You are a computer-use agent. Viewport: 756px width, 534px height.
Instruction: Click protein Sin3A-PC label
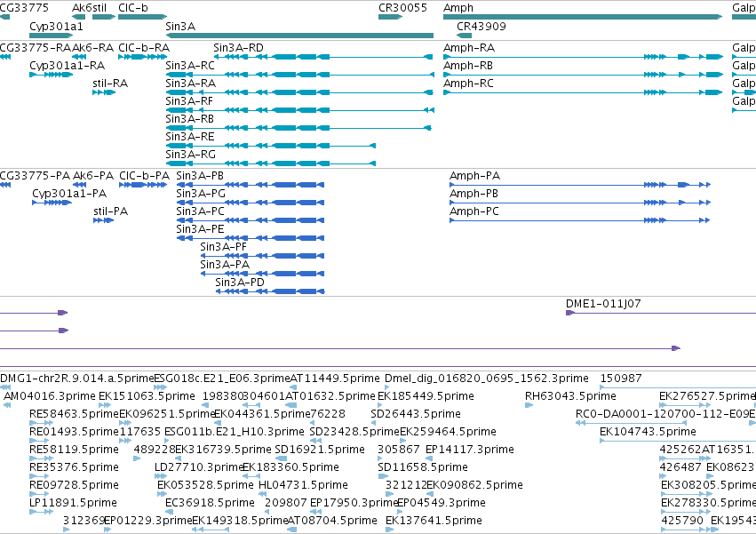coord(200,211)
